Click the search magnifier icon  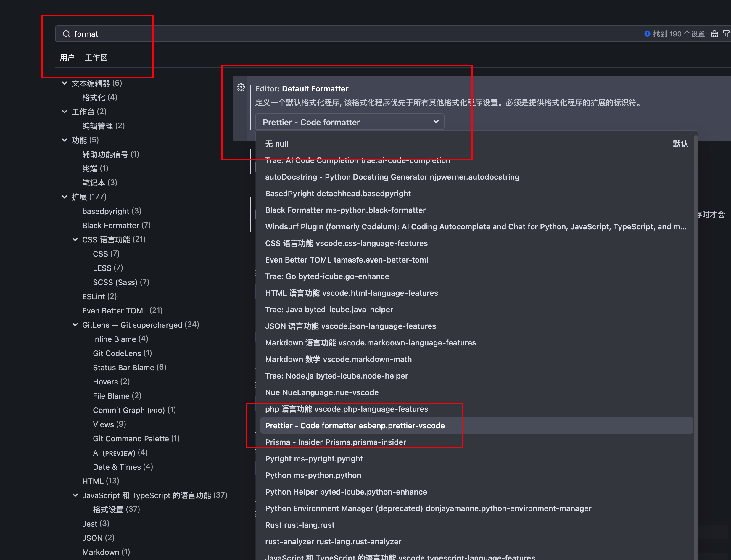click(66, 34)
